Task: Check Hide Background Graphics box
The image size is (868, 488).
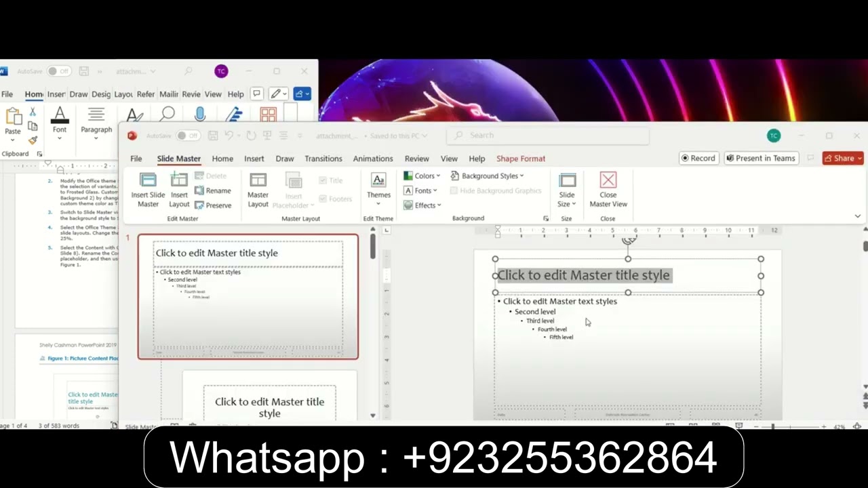Action: [454, 190]
